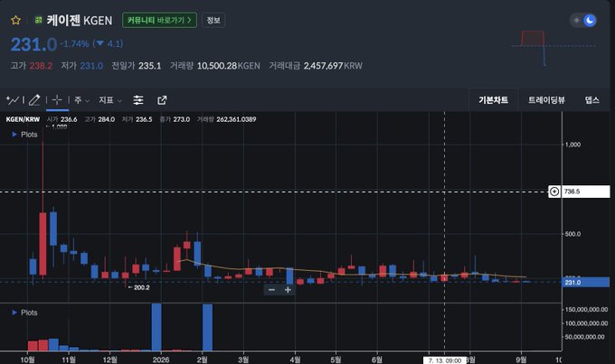The image size is (615, 364).
Task: Switch to the 뎁스 depth tab
Action: (x=591, y=100)
